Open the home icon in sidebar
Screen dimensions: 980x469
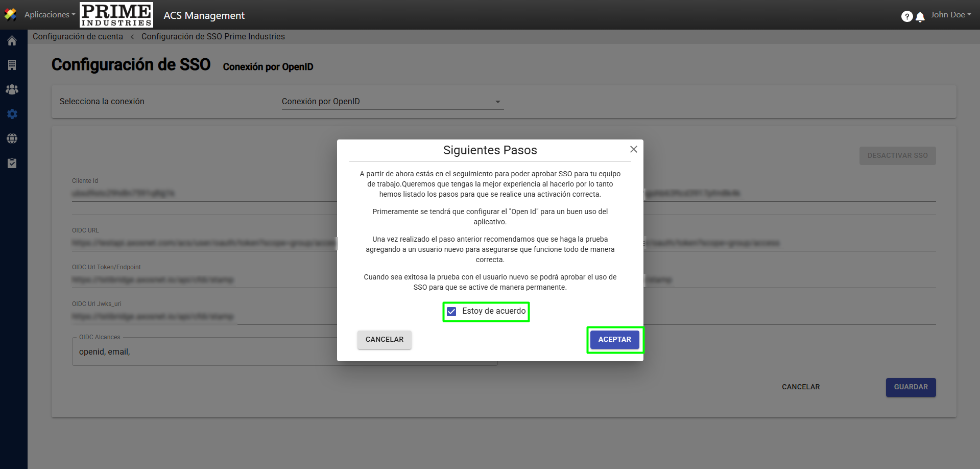(12, 41)
